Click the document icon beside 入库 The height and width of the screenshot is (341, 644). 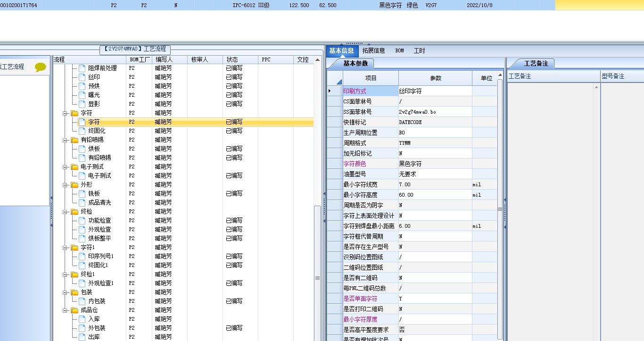(83, 319)
